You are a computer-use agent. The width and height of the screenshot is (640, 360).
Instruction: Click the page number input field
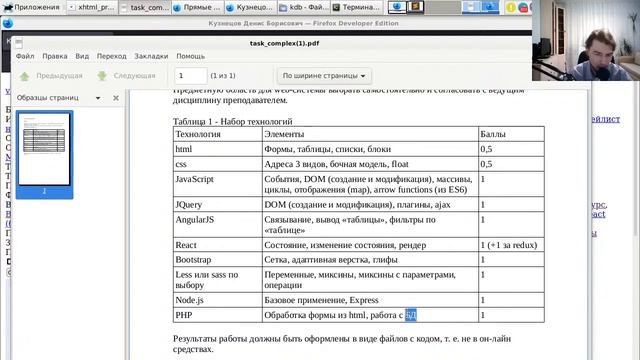coord(191,76)
